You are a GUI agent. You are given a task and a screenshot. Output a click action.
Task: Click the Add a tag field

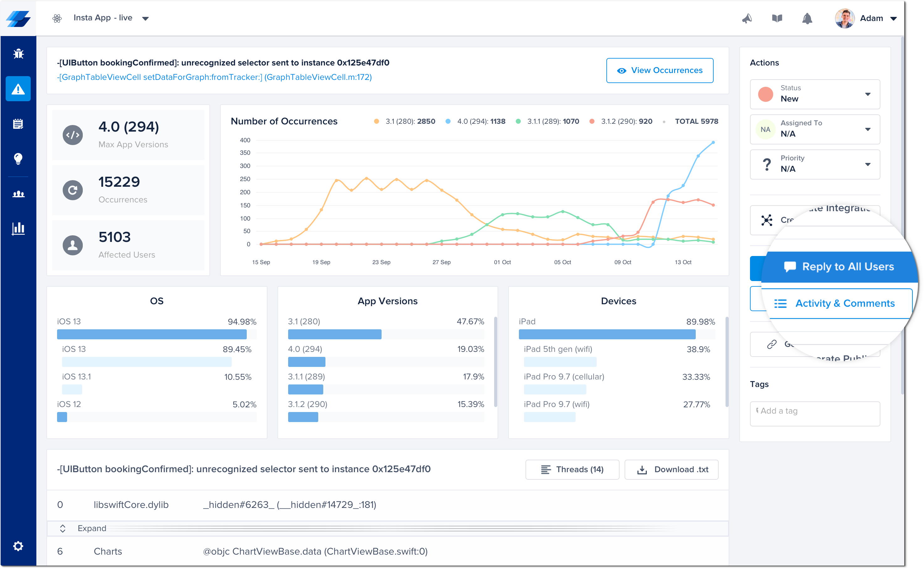pyautogui.click(x=815, y=414)
